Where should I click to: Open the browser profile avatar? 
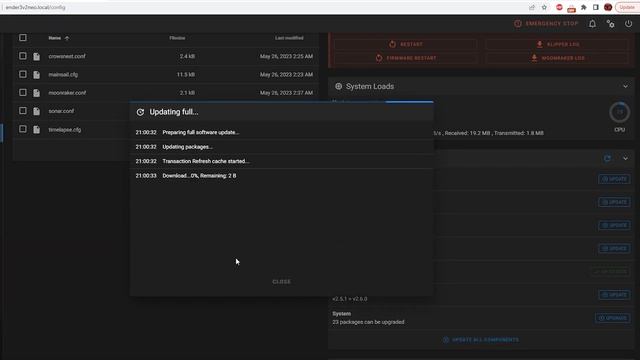pos(608,7)
